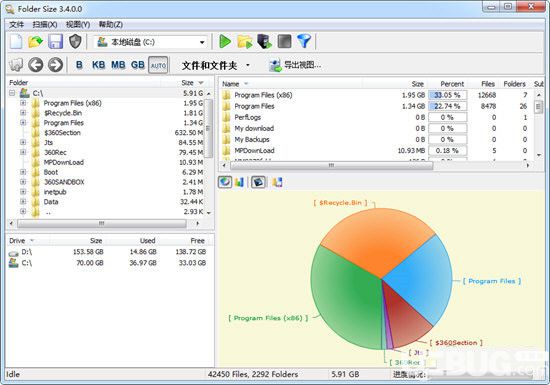
Task: Sort folder tree by Size header
Action: pyautogui.click(x=187, y=83)
